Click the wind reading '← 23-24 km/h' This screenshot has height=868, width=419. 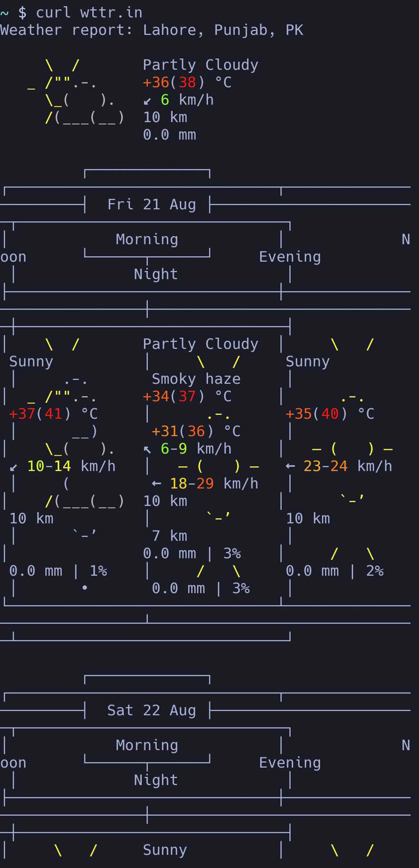tap(339, 466)
